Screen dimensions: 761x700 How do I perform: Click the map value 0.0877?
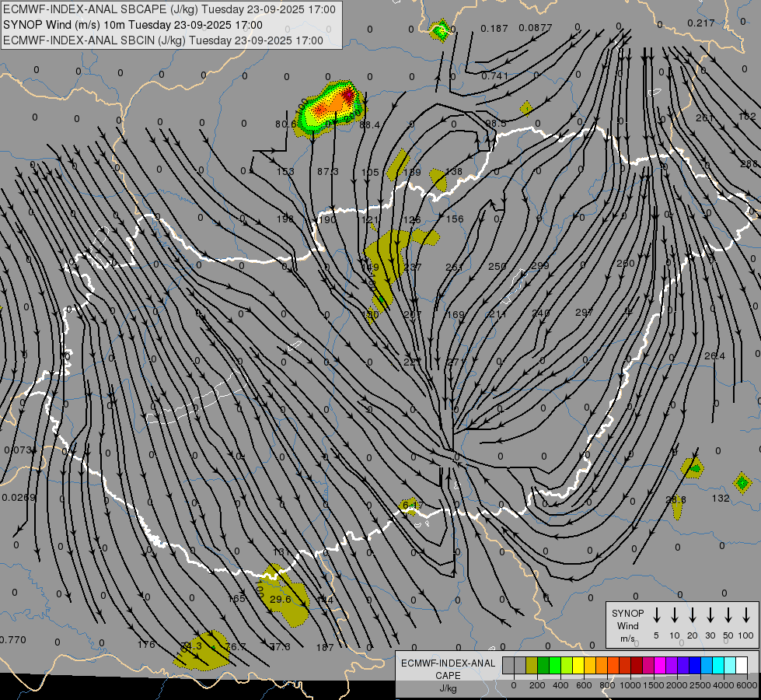(535, 28)
